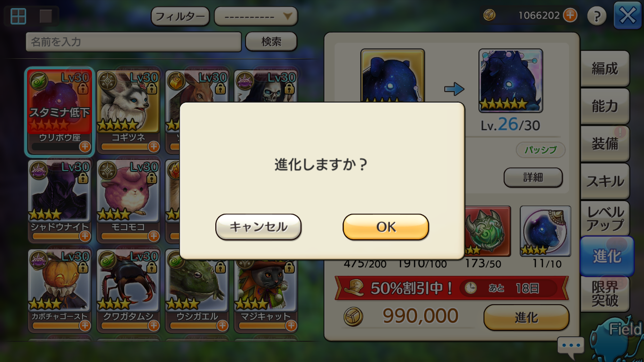644x362 pixels.
Task: Open the chat speech bubble icon
Action: click(571, 345)
